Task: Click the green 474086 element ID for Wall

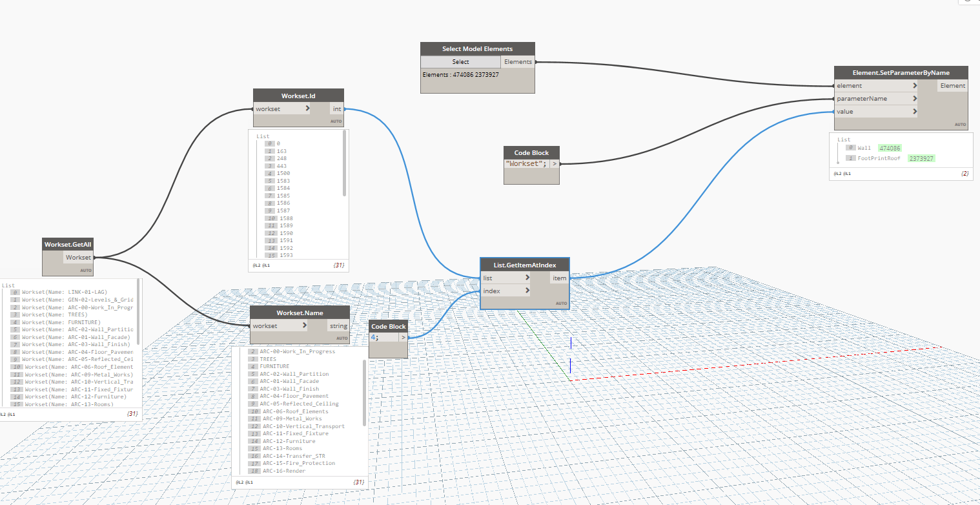Action: (x=890, y=149)
